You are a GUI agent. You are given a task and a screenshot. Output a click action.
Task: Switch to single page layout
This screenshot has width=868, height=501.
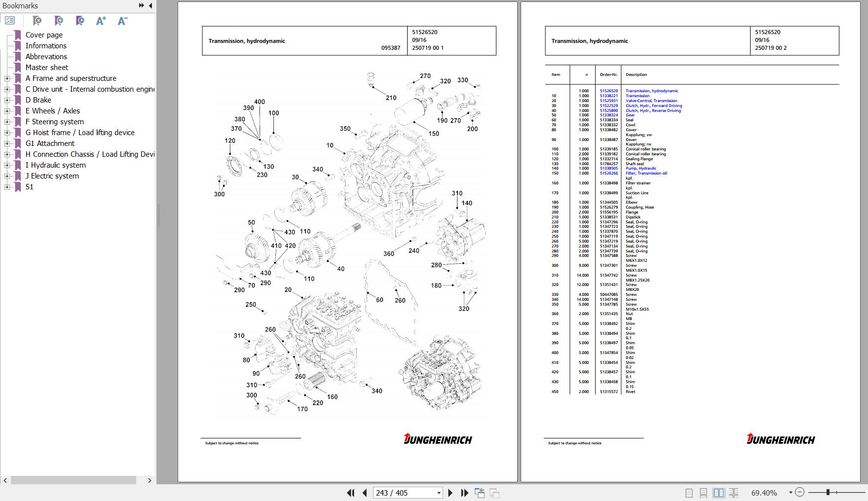pyautogui.click(x=689, y=493)
